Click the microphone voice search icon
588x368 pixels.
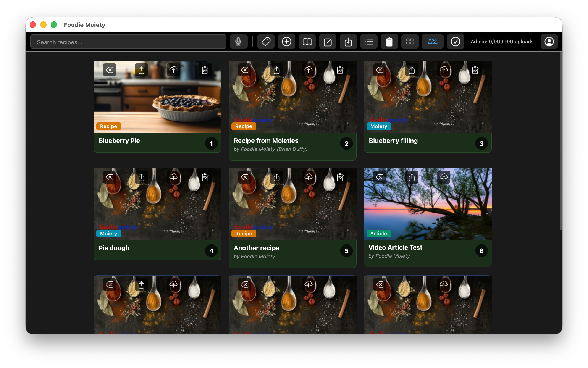[238, 42]
